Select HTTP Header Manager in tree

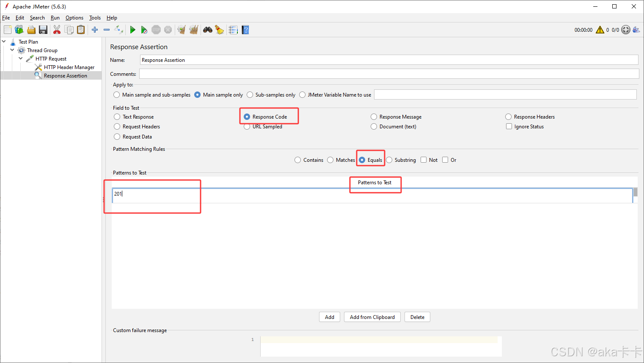click(x=69, y=67)
